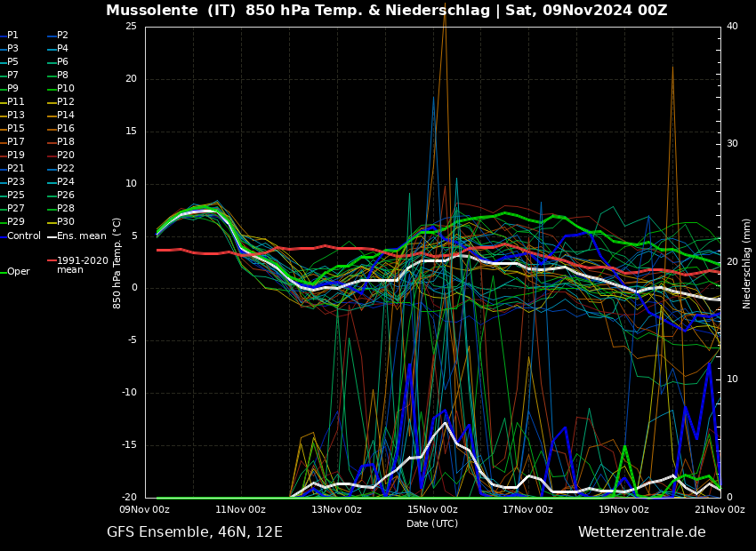
Task: Click the 11Nov 00z date tick
Action: click(241, 509)
